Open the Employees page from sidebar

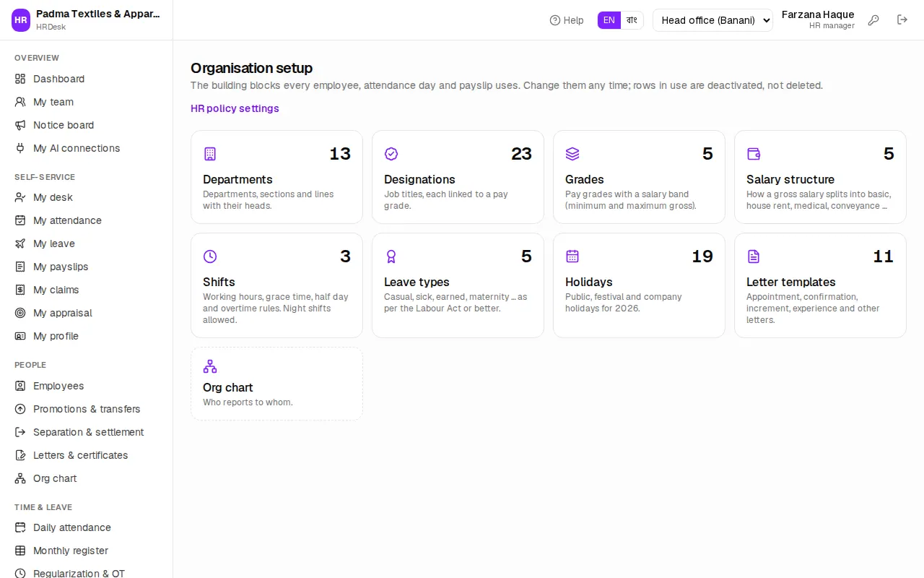point(87,386)
